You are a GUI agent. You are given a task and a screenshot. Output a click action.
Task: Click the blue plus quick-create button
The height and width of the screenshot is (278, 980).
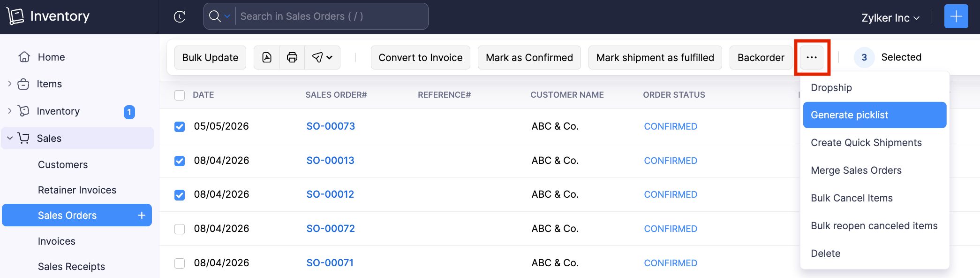956,16
